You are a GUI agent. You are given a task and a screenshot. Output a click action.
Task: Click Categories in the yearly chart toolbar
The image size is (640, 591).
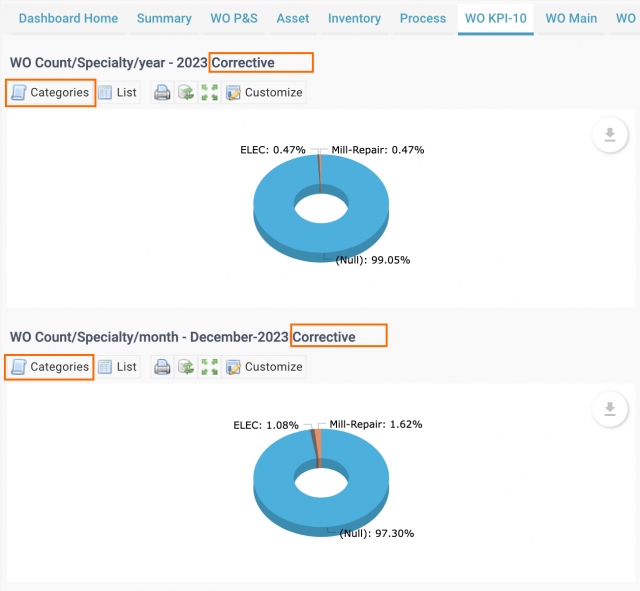50,93
